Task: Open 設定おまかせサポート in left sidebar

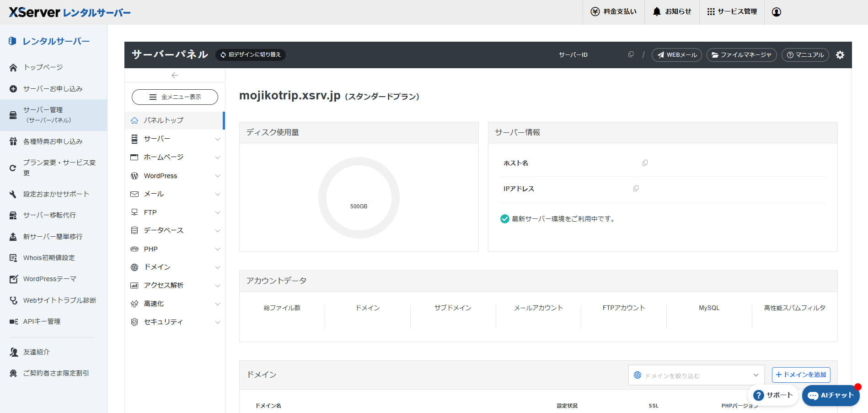Action: [54, 194]
